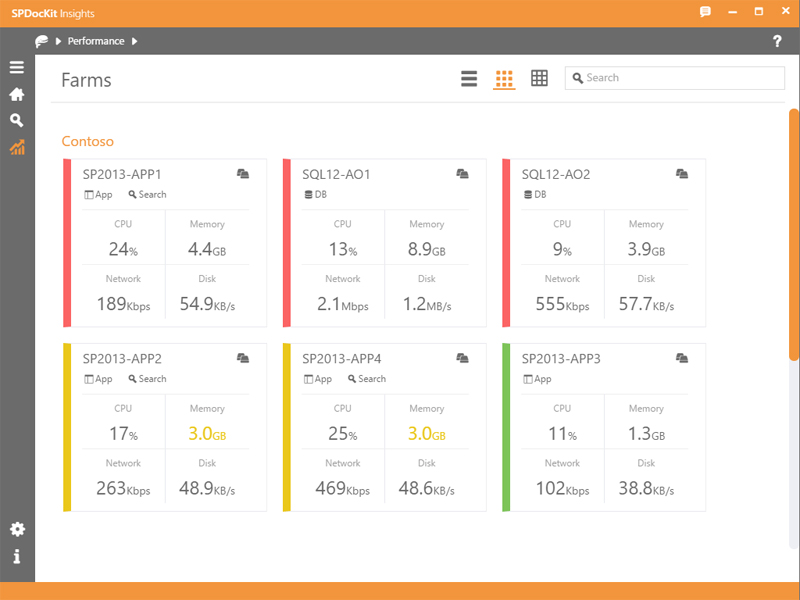Open the feedback chat icon in title bar
The height and width of the screenshot is (600, 800).
coord(705,12)
